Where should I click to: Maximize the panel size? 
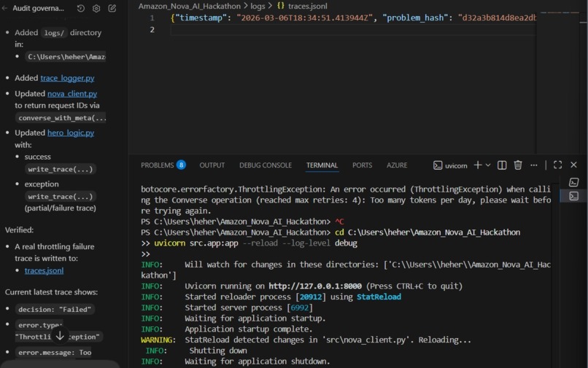click(x=557, y=165)
